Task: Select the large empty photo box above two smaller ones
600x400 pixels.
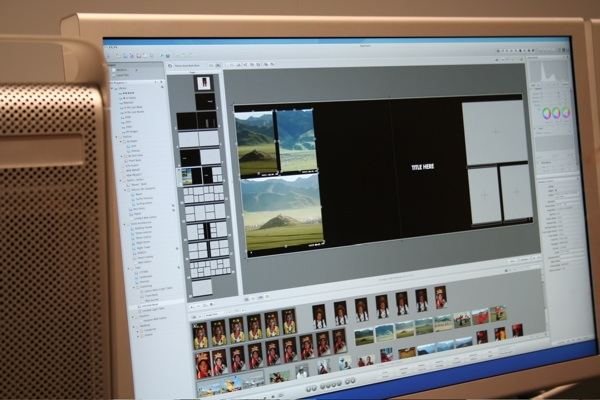Action: (495, 132)
